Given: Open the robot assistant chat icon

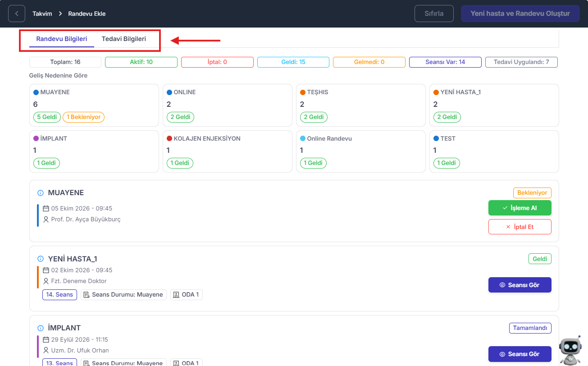Looking at the screenshot, I should pyautogui.click(x=570, y=350).
